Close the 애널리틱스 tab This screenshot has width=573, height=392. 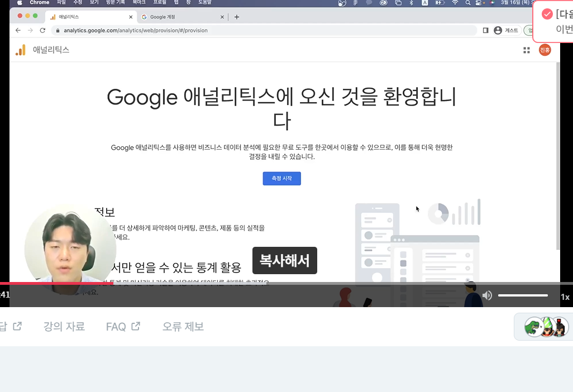[131, 17]
